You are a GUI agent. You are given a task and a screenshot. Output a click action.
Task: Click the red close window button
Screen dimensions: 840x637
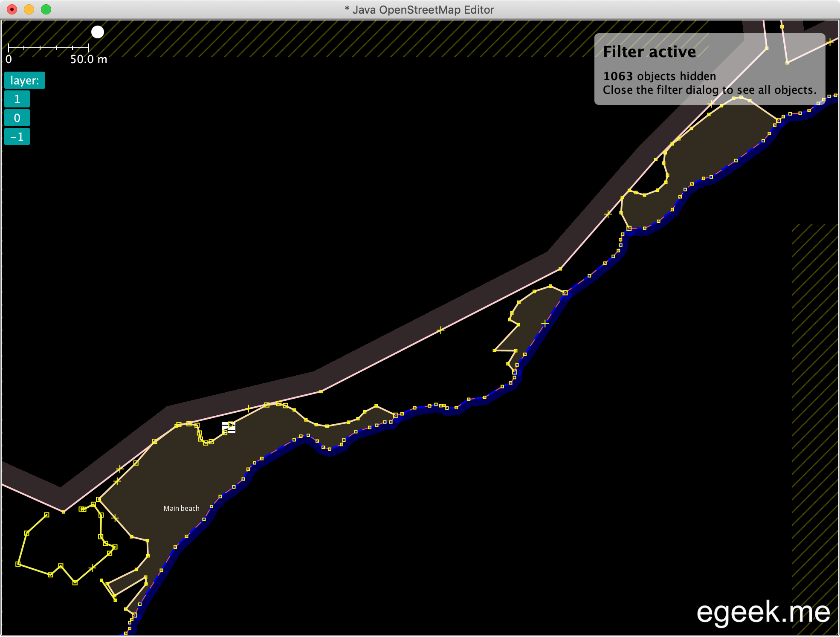tap(12, 9)
